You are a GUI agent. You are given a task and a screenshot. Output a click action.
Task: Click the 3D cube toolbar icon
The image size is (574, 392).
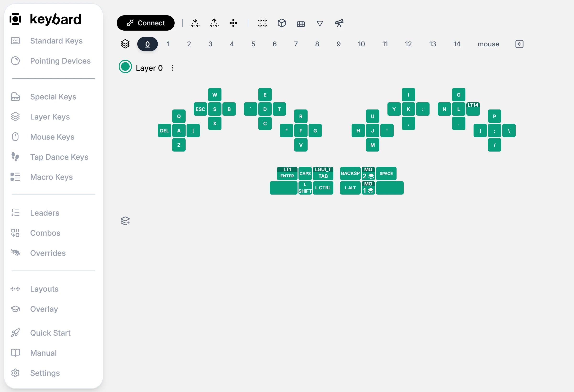[x=281, y=23]
